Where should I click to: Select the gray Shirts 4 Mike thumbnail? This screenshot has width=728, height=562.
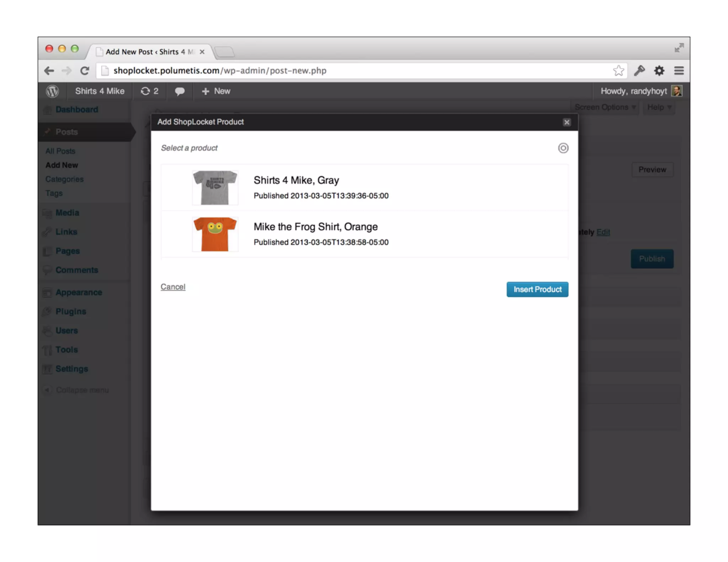point(215,188)
